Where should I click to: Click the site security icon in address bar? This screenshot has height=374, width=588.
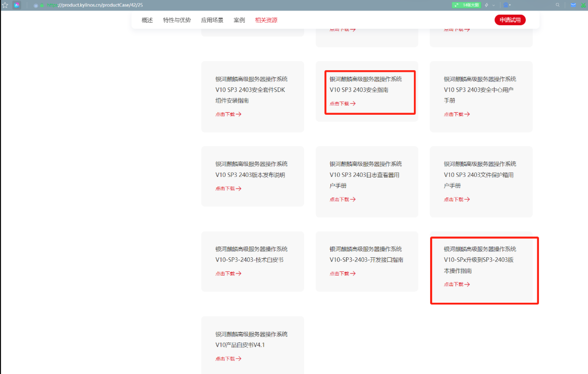42,5
